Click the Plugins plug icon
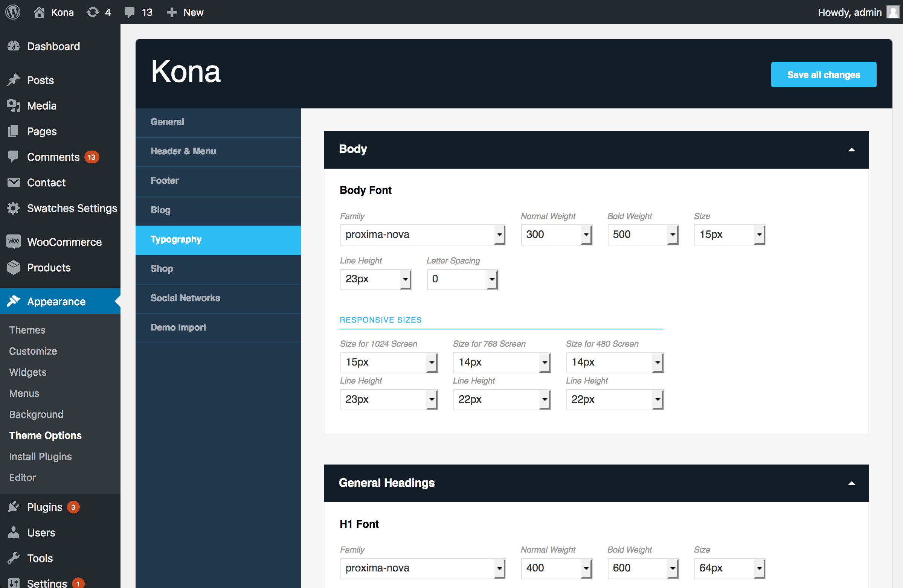903x588 pixels. [14, 507]
